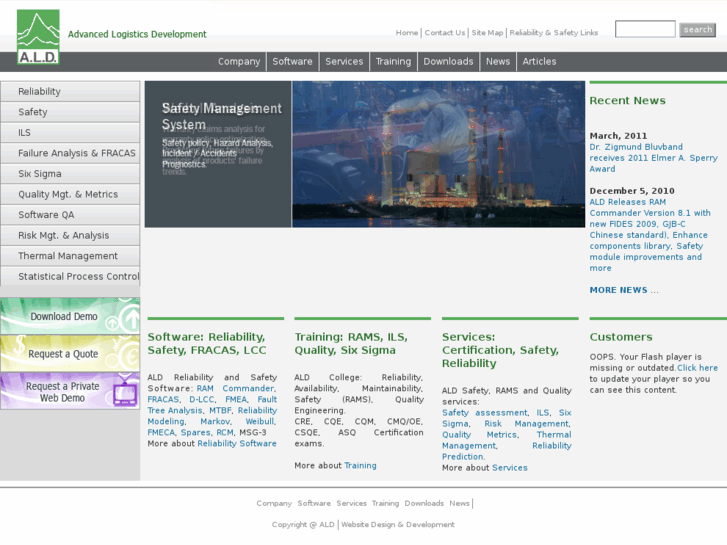Open Dr. Zigmund Bluvband award news
Viewport: 727px width, 545px height.
[x=653, y=158]
